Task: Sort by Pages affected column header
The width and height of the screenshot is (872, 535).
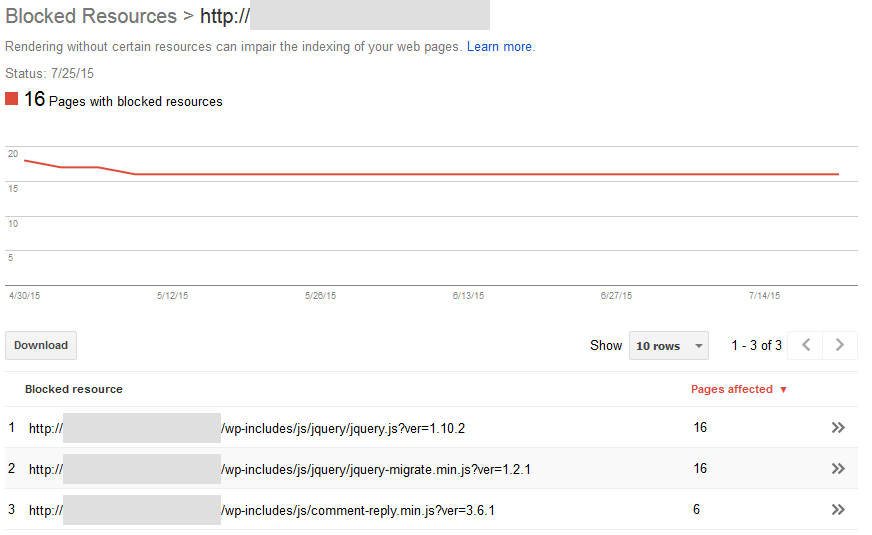Action: [731, 389]
